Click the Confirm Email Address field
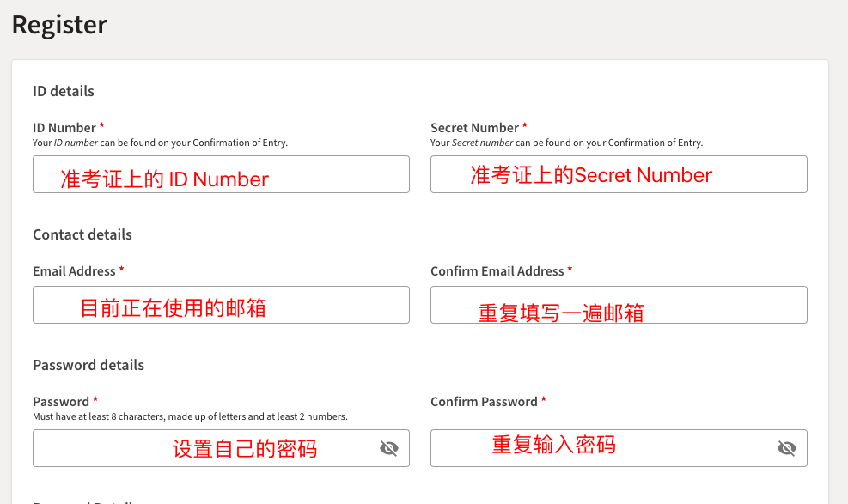The width and height of the screenshot is (848, 504). (x=619, y=305)
